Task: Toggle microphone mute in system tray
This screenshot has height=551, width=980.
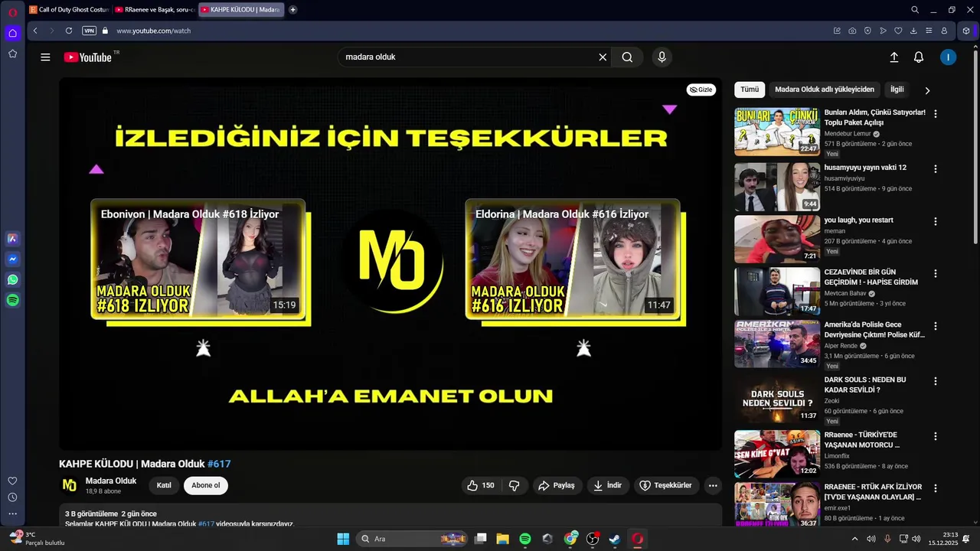Action: coord(887,539)
